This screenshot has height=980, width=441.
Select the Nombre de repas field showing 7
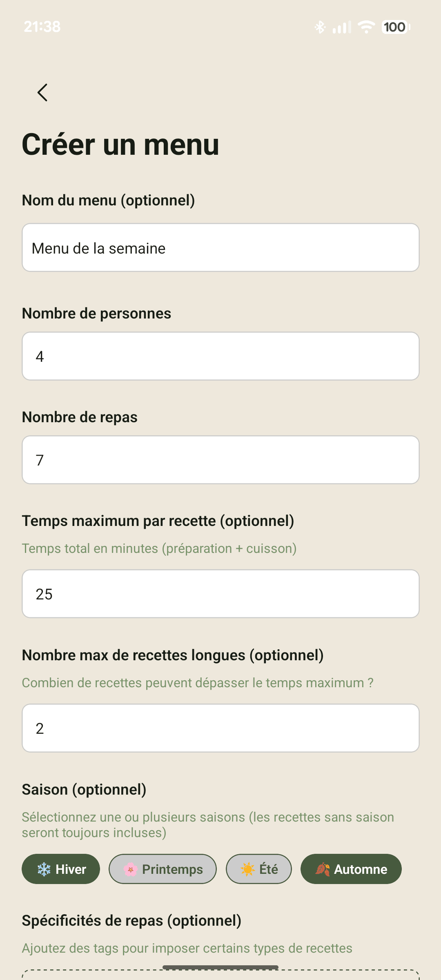220,460
